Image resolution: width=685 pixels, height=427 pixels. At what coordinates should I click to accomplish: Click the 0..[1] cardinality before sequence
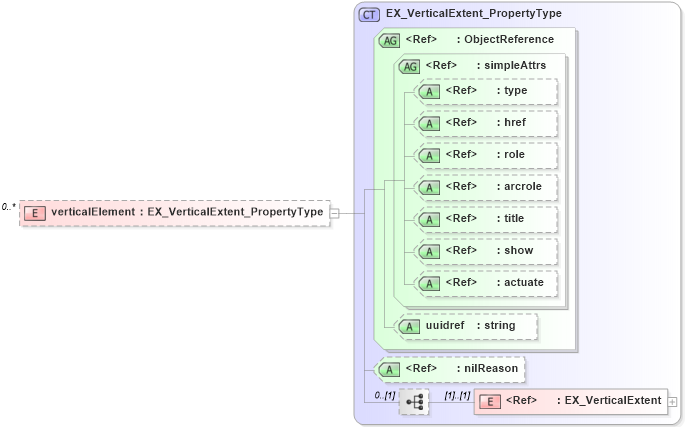pyautogui.click(x=384, y=395)
